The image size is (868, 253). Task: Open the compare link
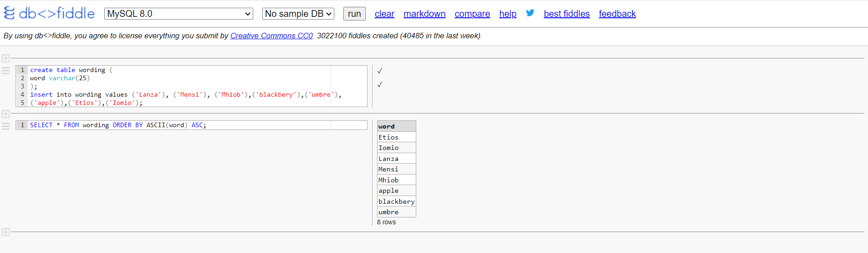(x=472, y=14)
